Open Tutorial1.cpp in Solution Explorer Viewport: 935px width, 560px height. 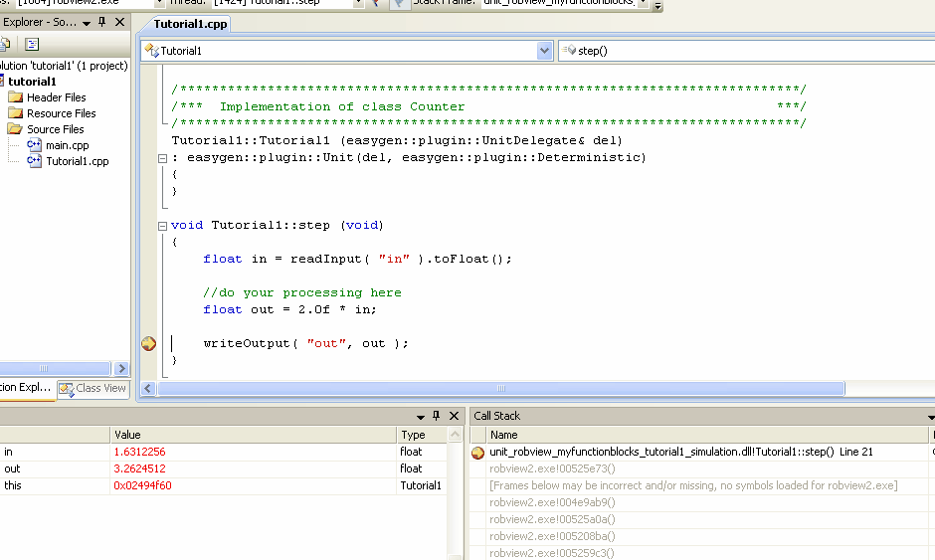click(78, 161)
